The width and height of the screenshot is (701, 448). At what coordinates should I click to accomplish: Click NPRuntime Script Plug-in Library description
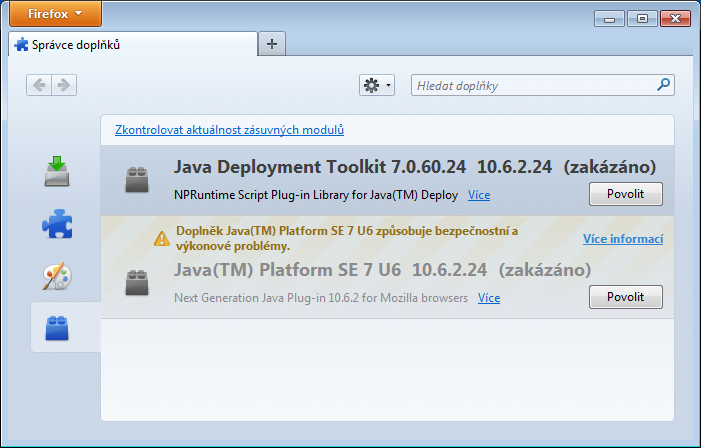point(316,195)
